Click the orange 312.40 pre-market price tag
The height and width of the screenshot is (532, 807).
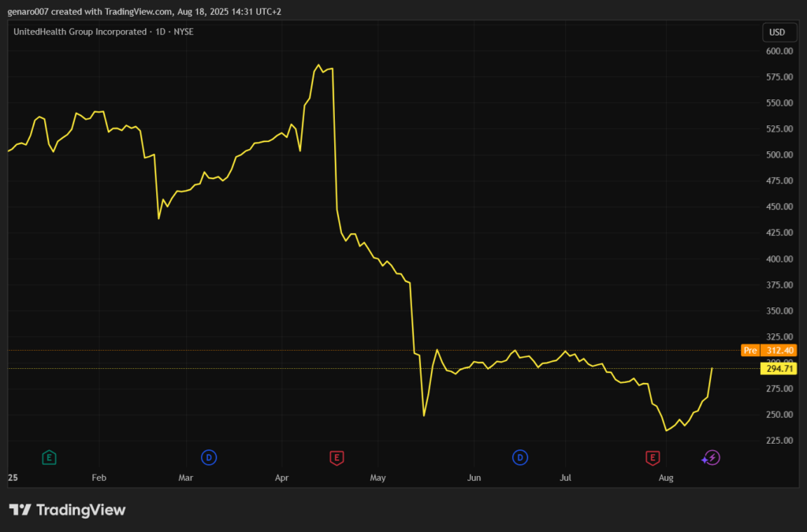click(x=779, y=350)
